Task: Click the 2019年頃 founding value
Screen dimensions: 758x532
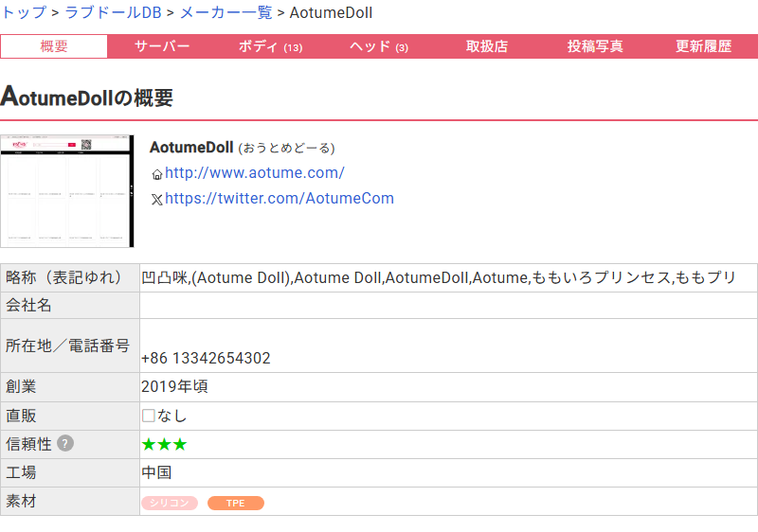Action: point(174,386)
